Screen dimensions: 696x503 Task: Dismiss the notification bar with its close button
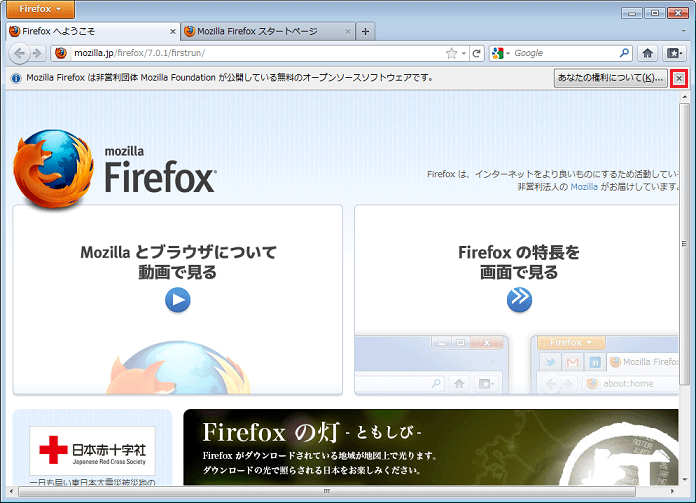point(679,79)
